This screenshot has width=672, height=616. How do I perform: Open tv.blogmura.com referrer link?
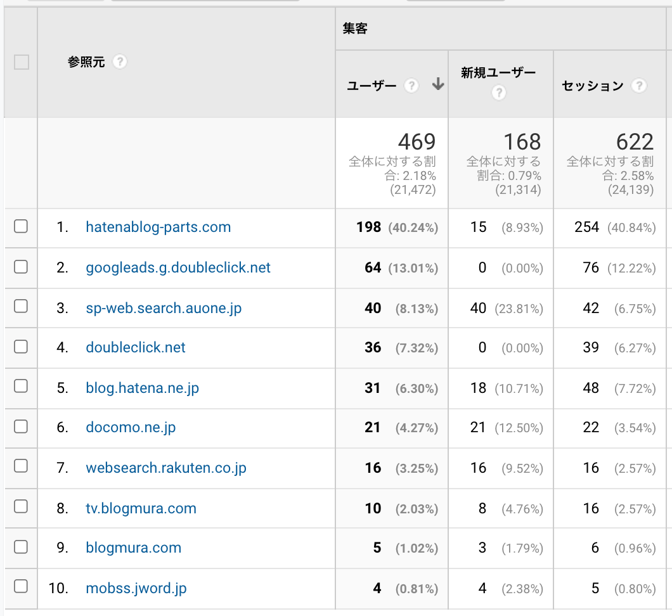tap(141, 508)
